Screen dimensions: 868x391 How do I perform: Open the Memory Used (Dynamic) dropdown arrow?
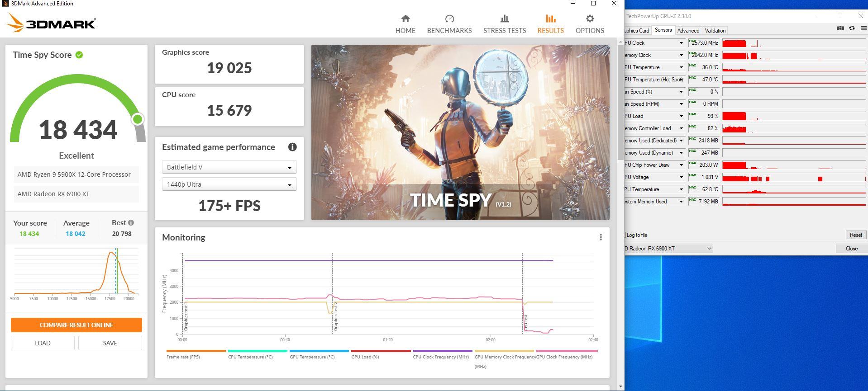681,153
